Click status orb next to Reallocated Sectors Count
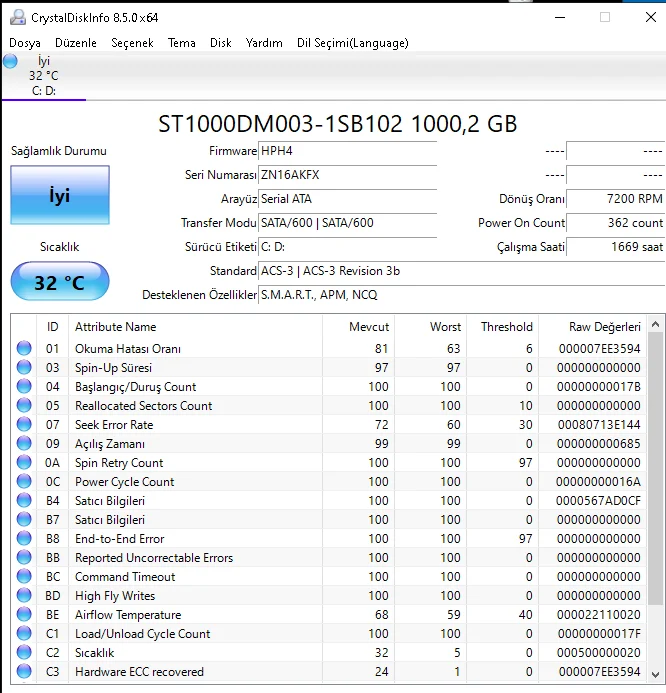Image resolution: width=666 pixels, height=693 pixels. pyautogui.click(x=24, y=406)
